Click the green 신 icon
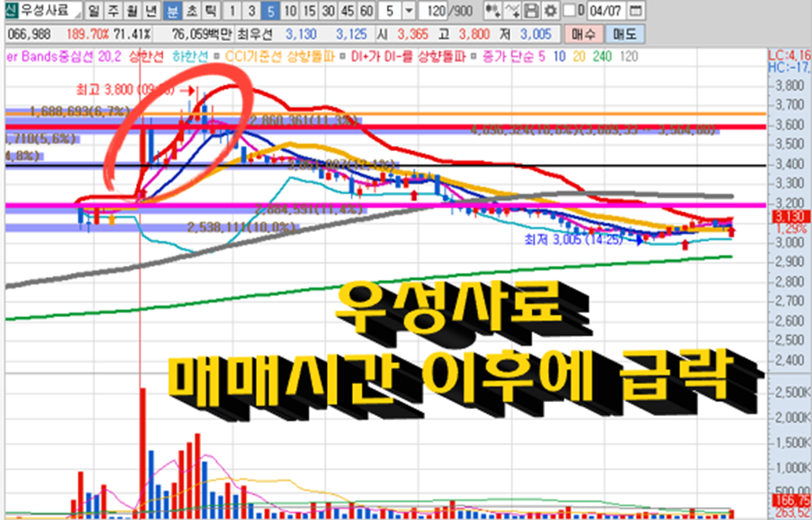The image size is (812, 520). 10,10
